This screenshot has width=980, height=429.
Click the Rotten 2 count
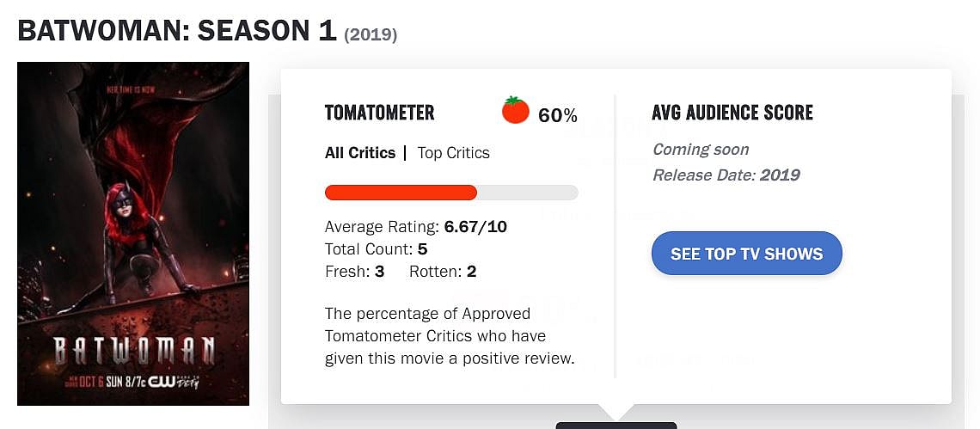pos(443,272)
